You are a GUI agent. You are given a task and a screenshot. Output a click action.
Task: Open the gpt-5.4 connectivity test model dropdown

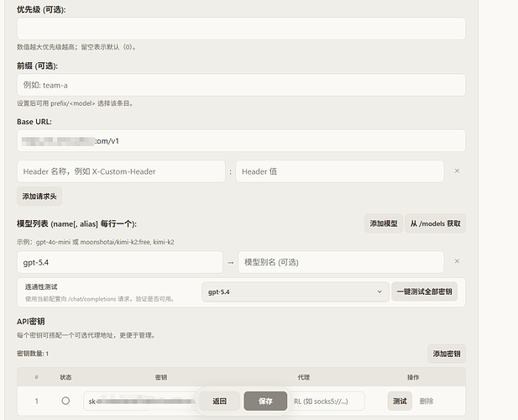pyautogui.click(x=296, y=291)
